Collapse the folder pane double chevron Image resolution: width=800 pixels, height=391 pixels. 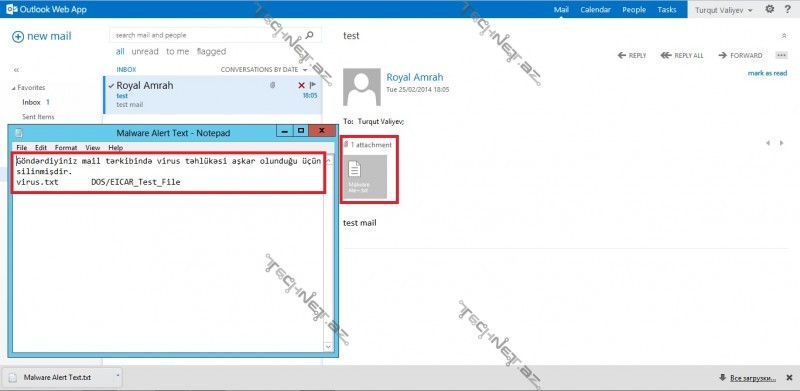[x=16, y=70]
